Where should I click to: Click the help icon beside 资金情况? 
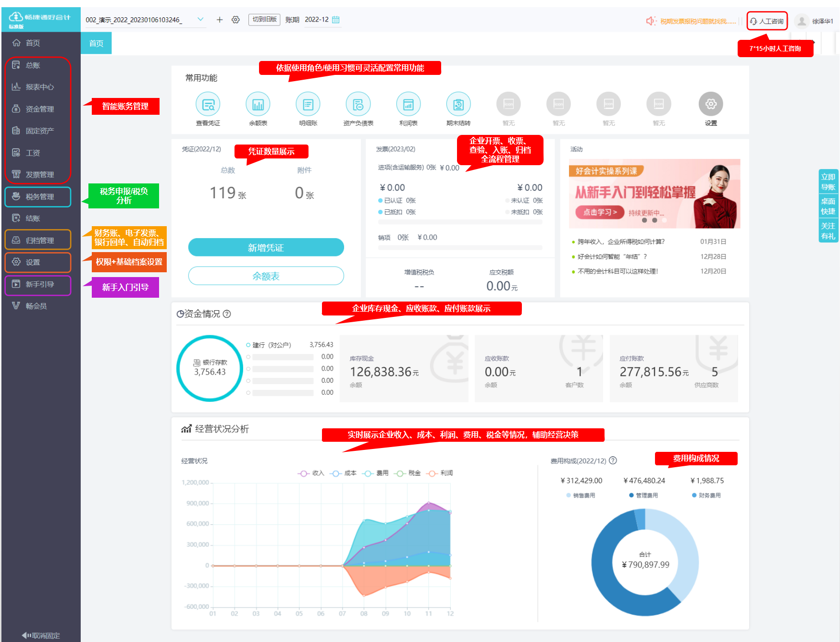(227, 314)
